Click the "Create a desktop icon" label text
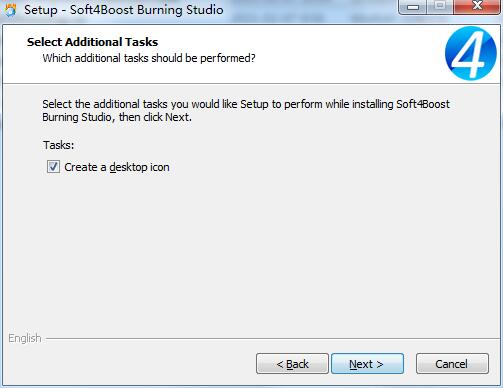Viewport: 503px width, 388px height. (117, 167)
